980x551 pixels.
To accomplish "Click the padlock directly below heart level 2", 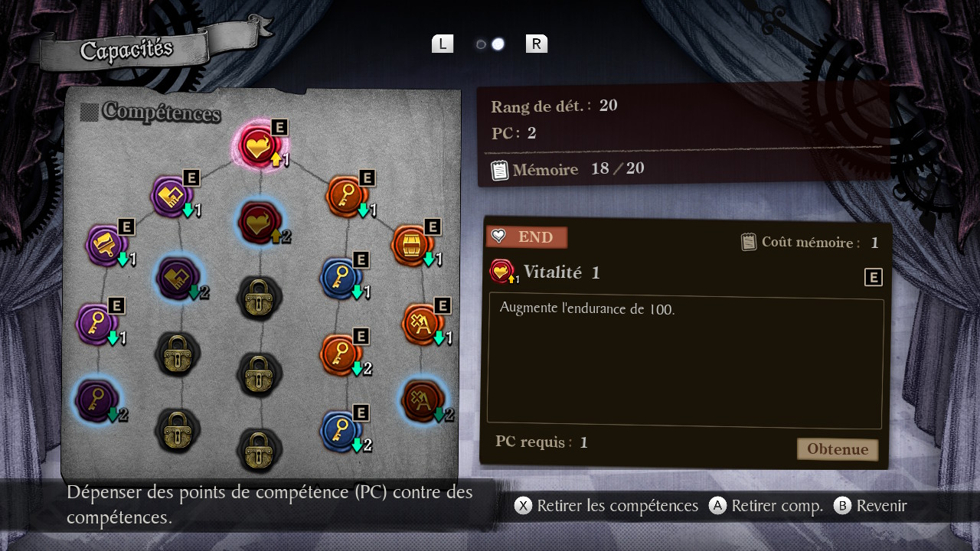I will point(260,297).
